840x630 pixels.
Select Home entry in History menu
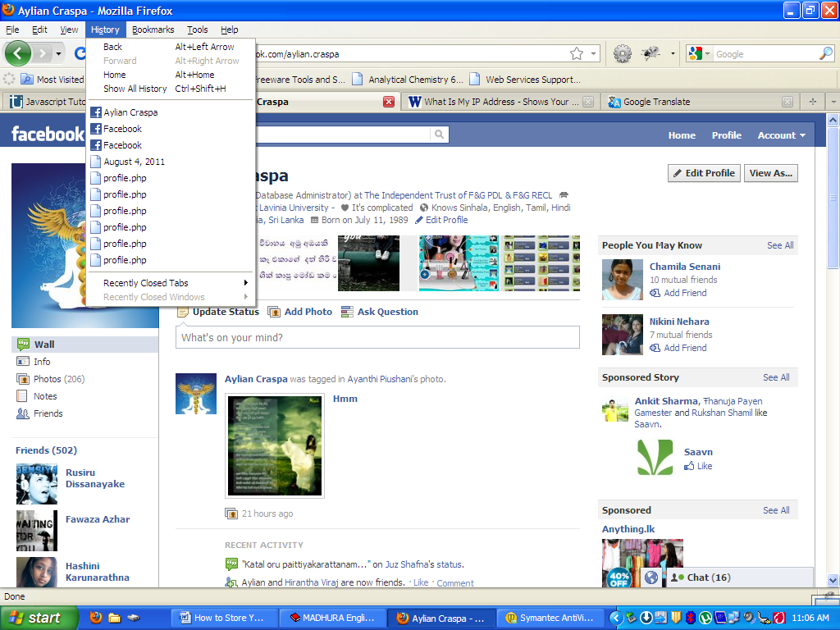[x=171, y=75]
